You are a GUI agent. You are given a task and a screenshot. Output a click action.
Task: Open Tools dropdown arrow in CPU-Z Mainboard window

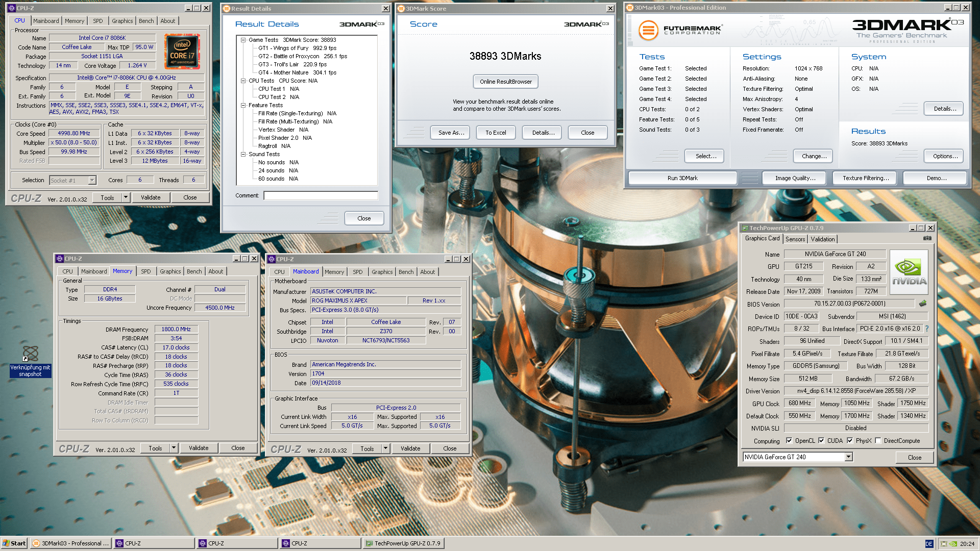pyautogui.click(x=385, y=448)
